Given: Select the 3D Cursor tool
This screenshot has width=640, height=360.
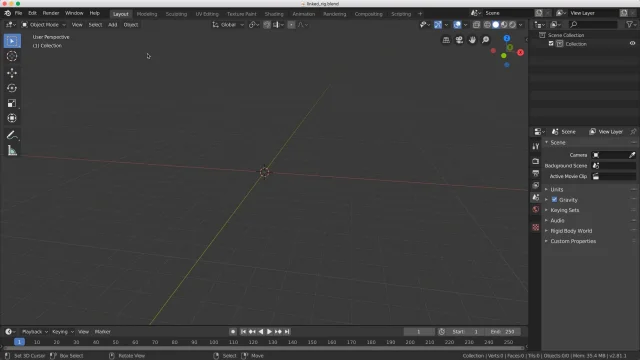Looking at the screenshot, I should (12, 56).
